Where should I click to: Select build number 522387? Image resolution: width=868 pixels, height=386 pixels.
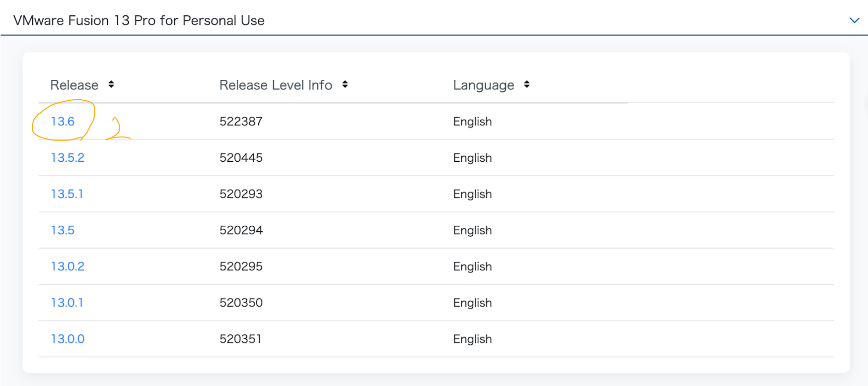[x=241, y=122]
